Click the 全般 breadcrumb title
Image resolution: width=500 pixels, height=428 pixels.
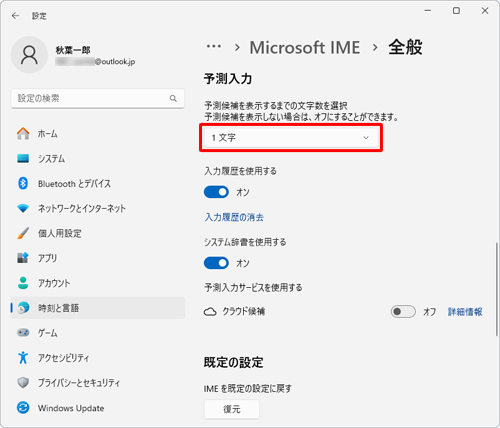(405, 47)
